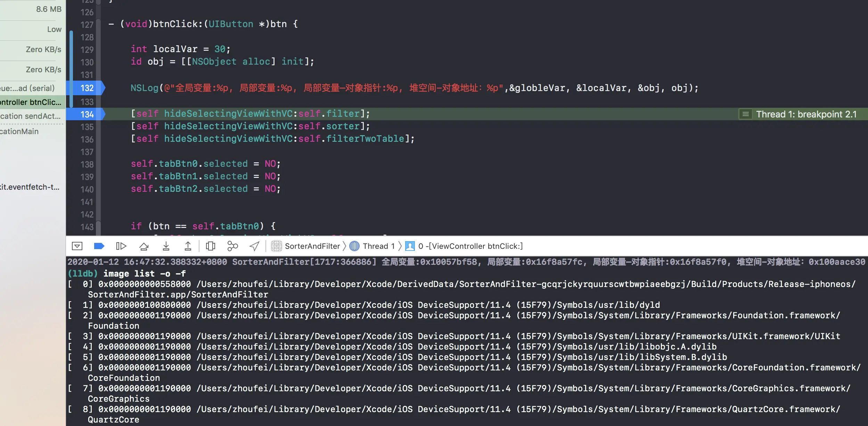The height and width of the screenshot is (426, 868).
Task: Open Debug Memory Graph icon
Action: (232, 246)
